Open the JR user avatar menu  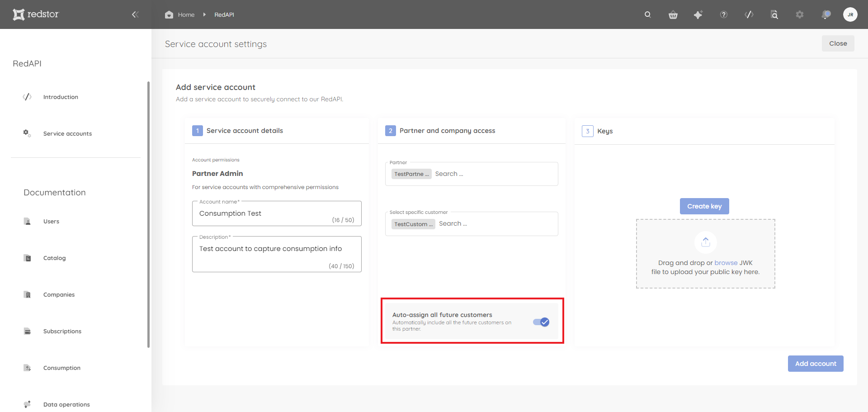(850, 14)
